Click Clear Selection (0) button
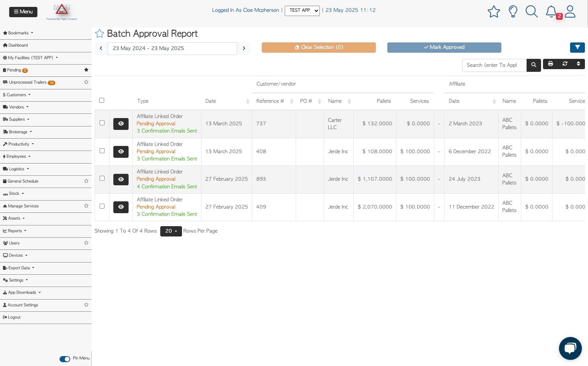The image size is (588, 366). [x=319, y=47]
